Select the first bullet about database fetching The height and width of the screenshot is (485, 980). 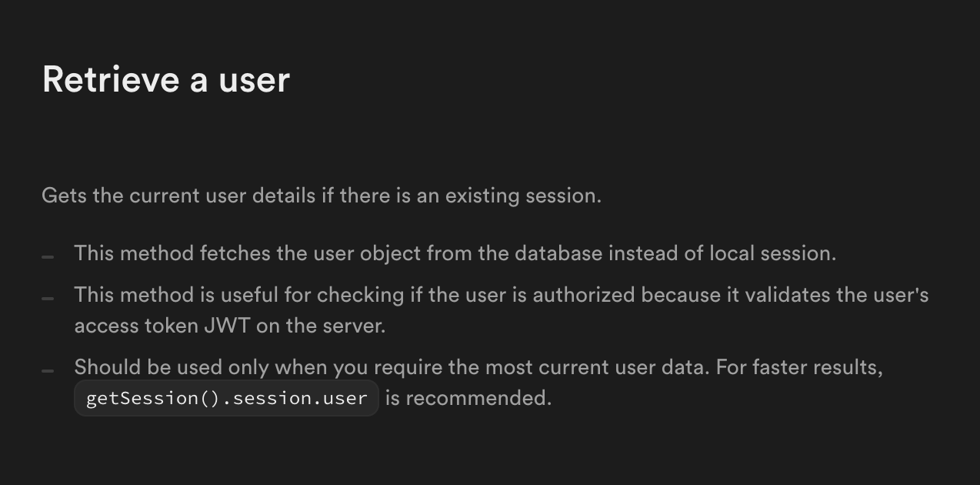pos(455,253)
